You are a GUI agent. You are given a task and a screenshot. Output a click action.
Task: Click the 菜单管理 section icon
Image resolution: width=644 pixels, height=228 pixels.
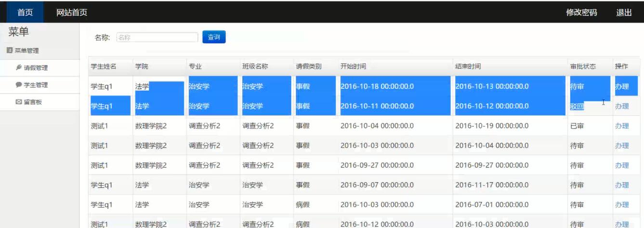10,51
